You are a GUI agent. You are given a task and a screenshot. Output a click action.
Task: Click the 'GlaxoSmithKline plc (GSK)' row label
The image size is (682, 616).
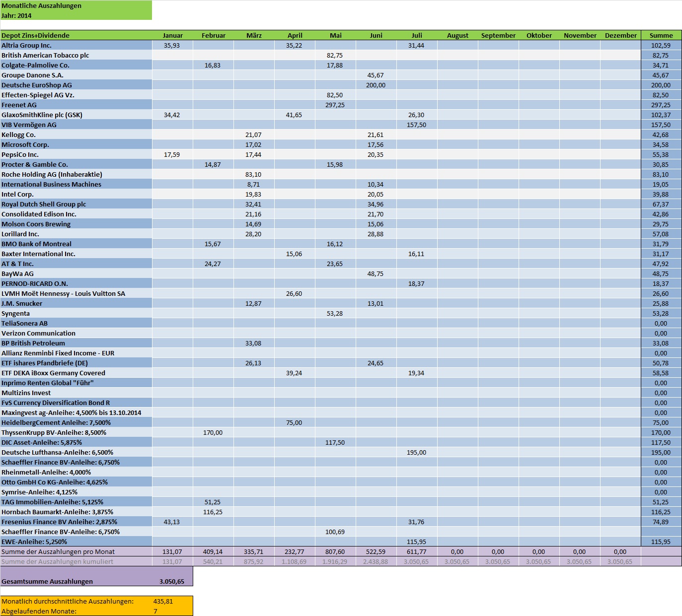point(76,115)
